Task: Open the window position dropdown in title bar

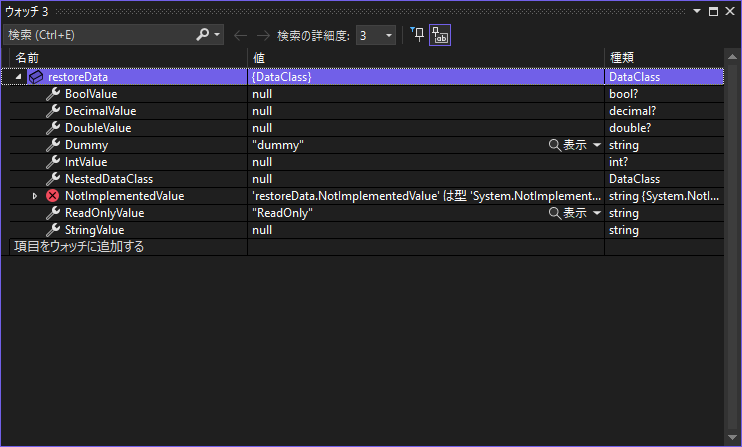Action: (x=697, y=11)
